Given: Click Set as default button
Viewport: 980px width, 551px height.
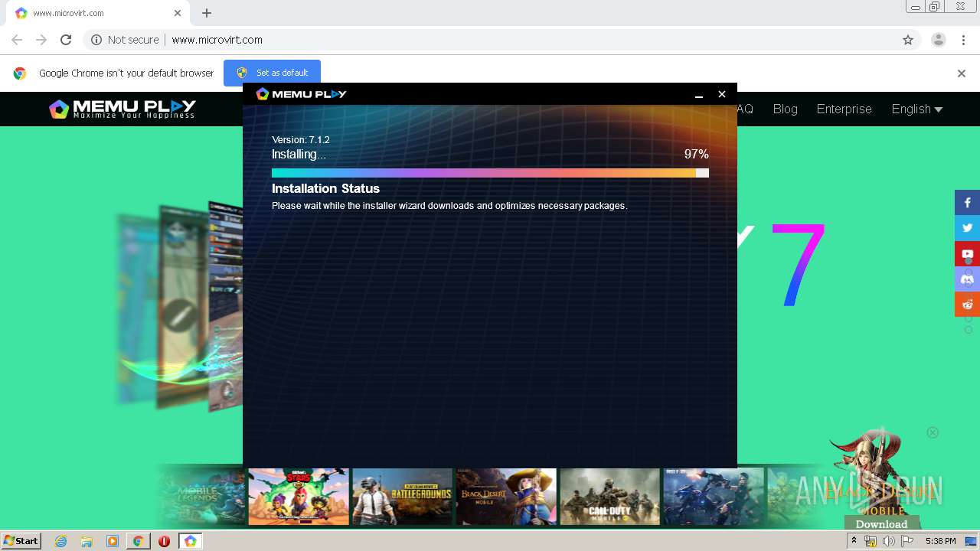Looking at the screenshot, I should [272, 73].
